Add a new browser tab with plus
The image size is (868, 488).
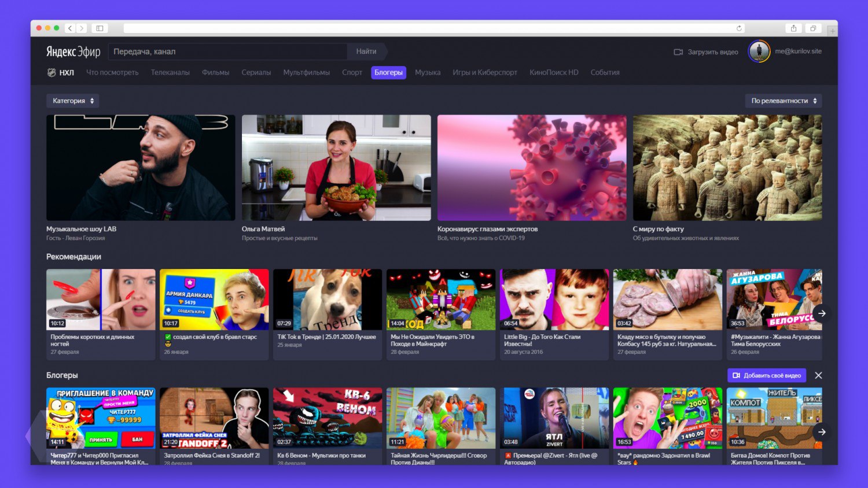[x=832, y=31]
